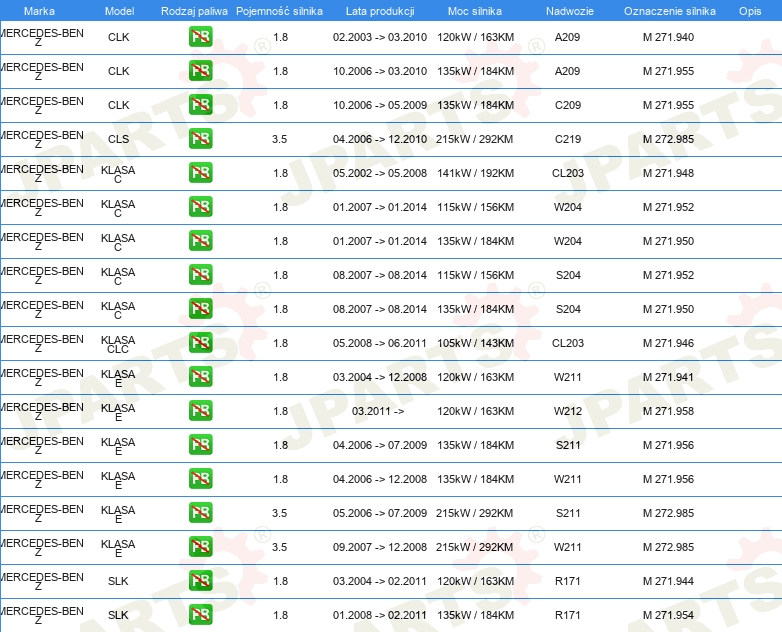Click production dates 09.2007 -> 12.2008
782x632 pixels.
click(380, 547)
